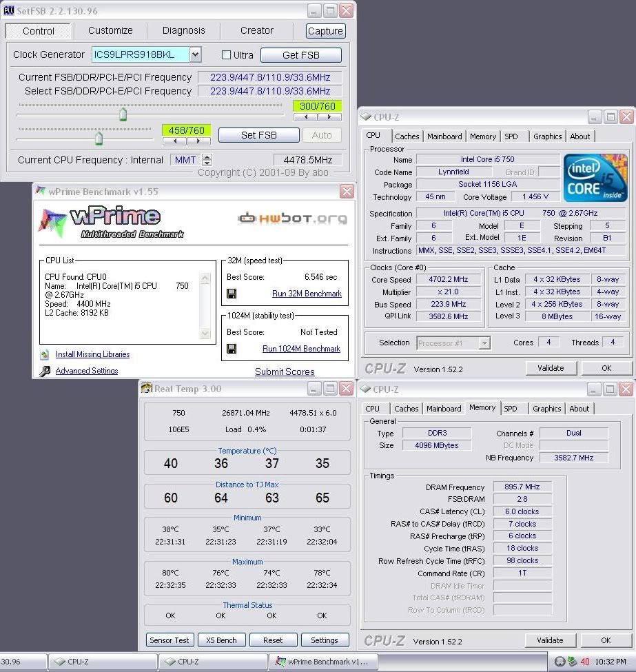Image resolution: width=636 pixels, height=672 pixels.
Task: Click the Get FSB button
Action: [301, 55]
